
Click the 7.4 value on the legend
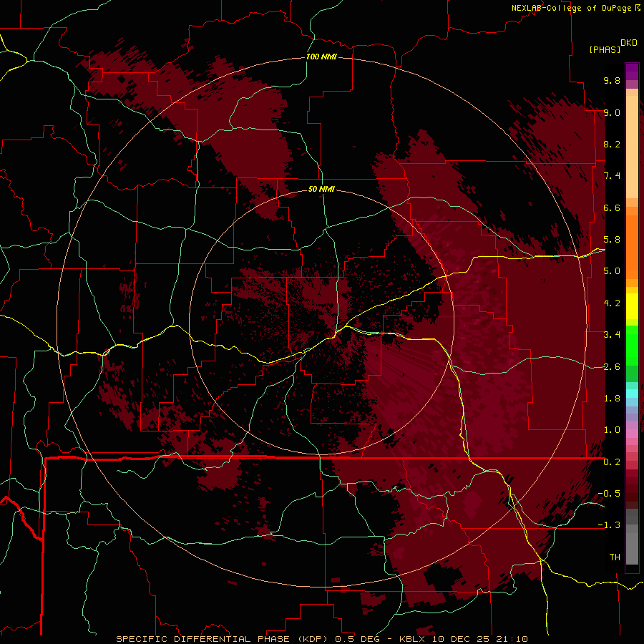pos(612,176)
